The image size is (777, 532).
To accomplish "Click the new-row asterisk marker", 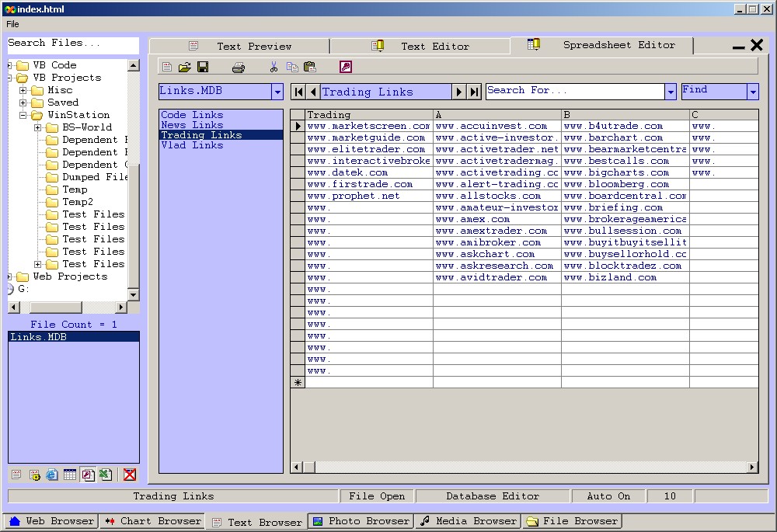I will click(x=298, y=382).
